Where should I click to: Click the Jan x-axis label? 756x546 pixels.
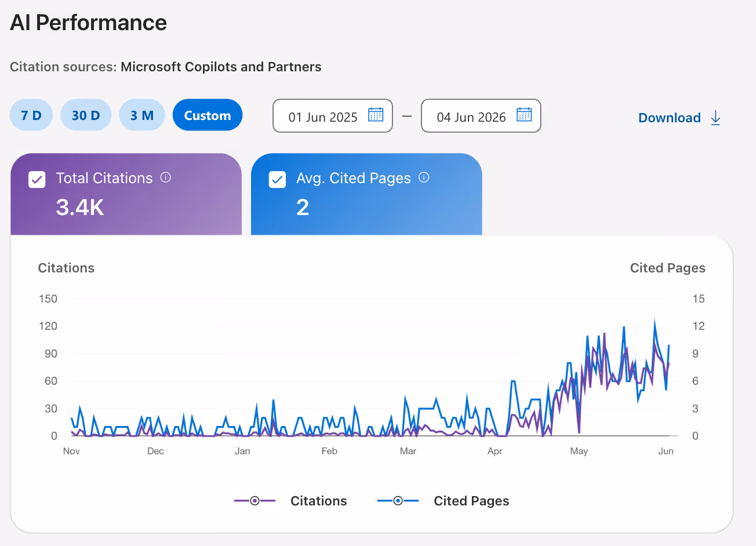242,451
